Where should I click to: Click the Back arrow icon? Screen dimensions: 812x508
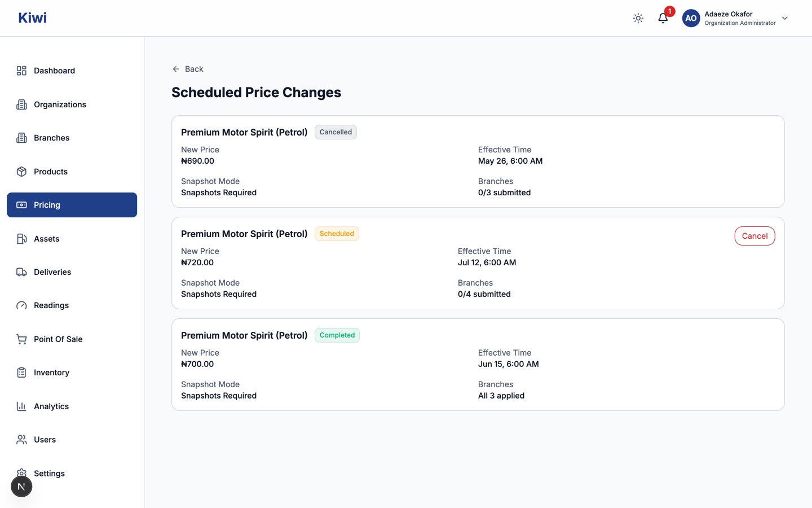click(176, 69)
